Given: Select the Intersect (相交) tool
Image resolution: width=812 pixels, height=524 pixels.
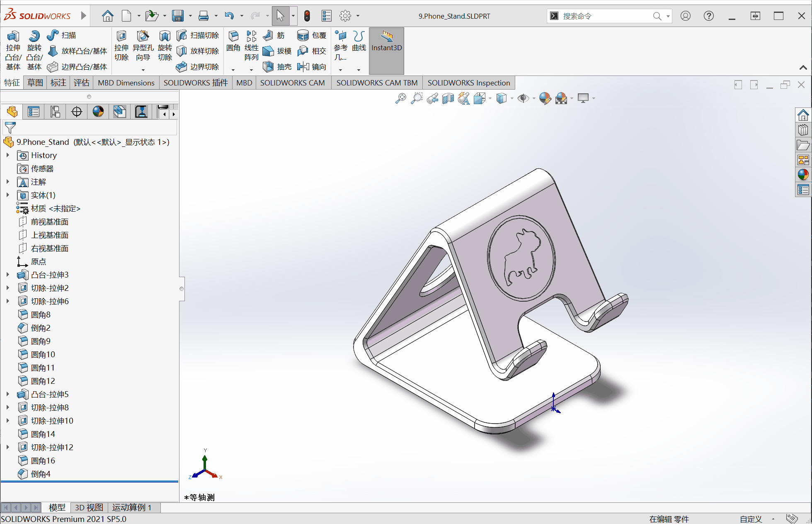Looking at the screenshot, I should (x=312, y=51).
